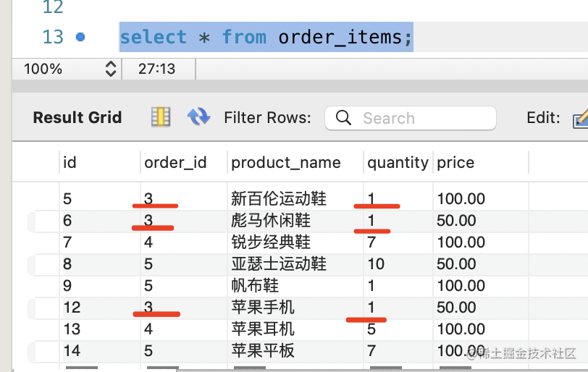Sort by the order_id column header
Viewport: 588px width, 372px height.
175,163
